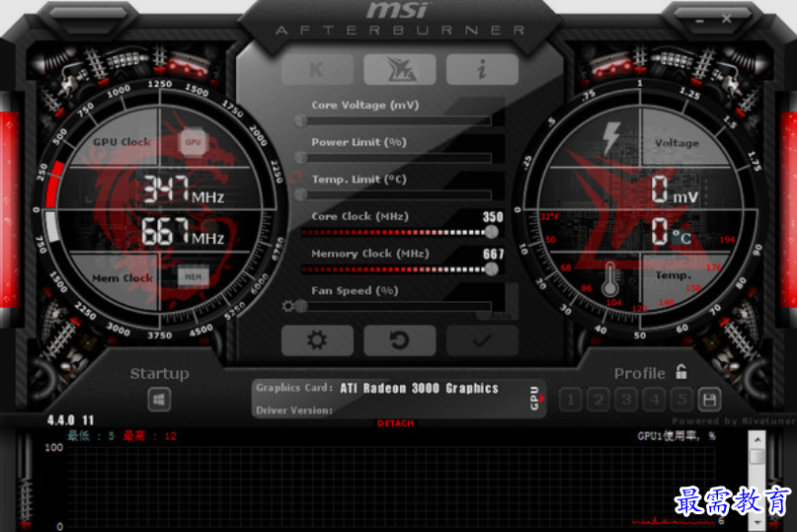Image resolution: width=797 pixels, height=532 pixels.
Task: Click the Temp. Limit slider handle
Action: [301, 194]
